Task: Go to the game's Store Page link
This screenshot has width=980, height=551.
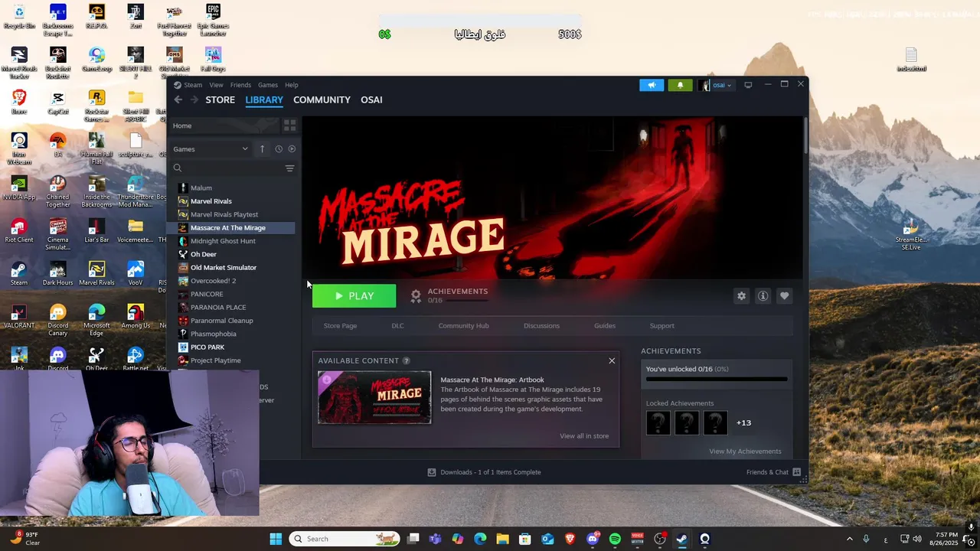Action: coord(340,326)
